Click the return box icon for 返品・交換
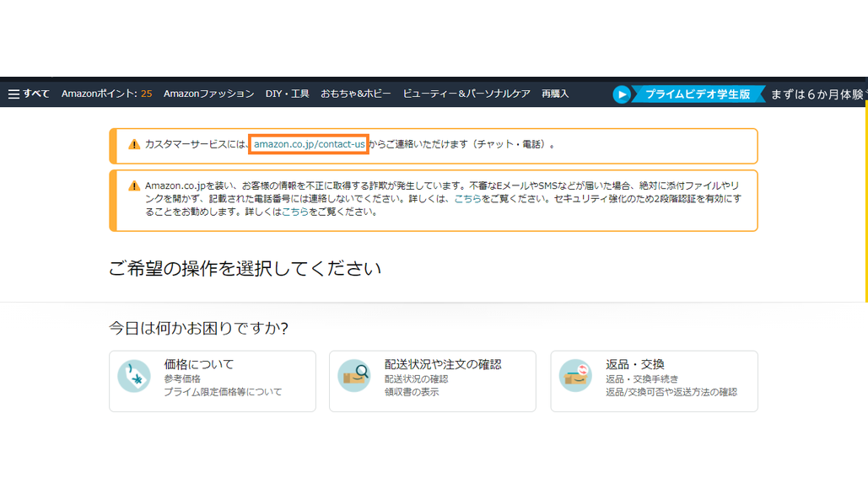 [x=575, y=376]
